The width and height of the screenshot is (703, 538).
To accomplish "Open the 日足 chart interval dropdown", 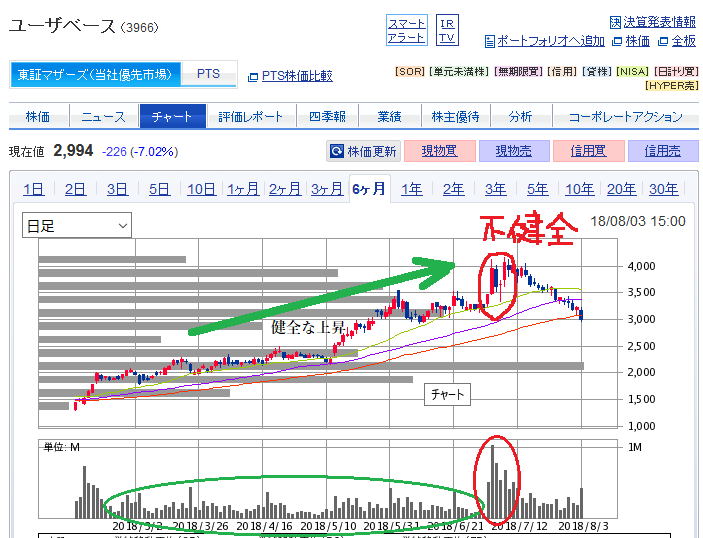I will click(x=77, y=226).
